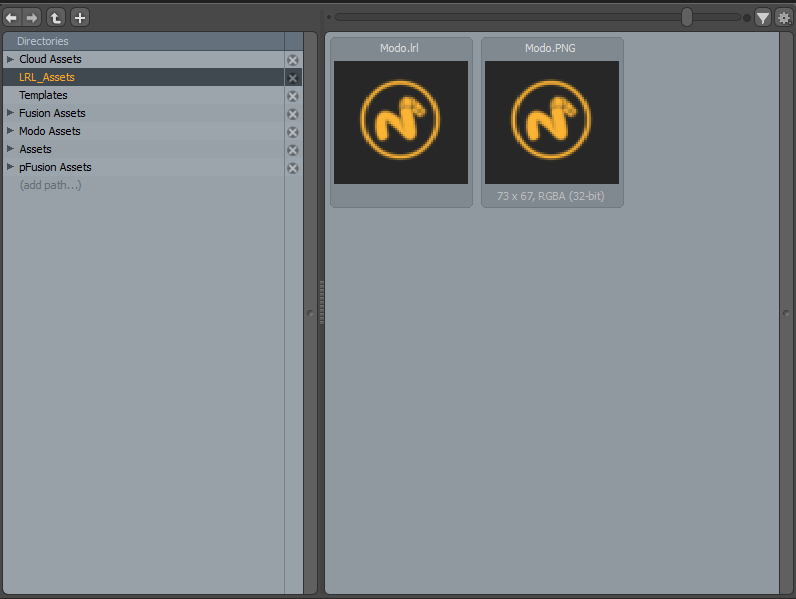Image resolution: width=796 pixels, height=599 pixels.
Task: Select the LRL_Assets directory
Action: click(x=46, y=77)
